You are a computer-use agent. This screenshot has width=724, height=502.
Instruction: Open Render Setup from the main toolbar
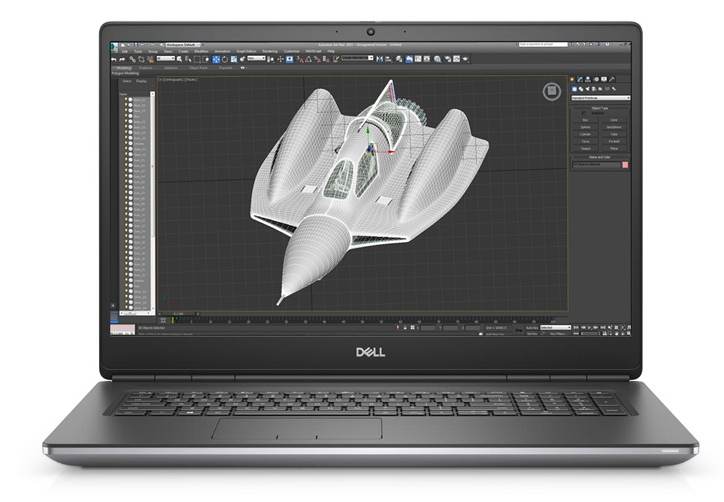(447, 59)
